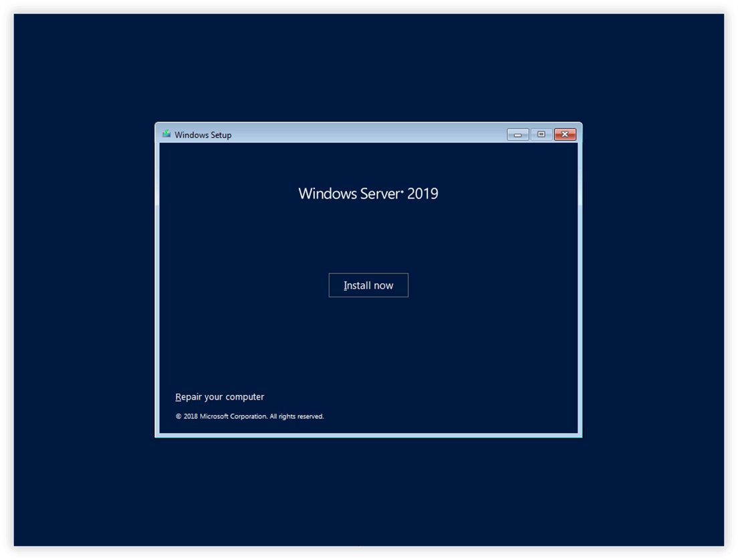Viewport: 738px width, 560px height.
Task: Minimize the Windows Setup window
Action: point(517,134)
